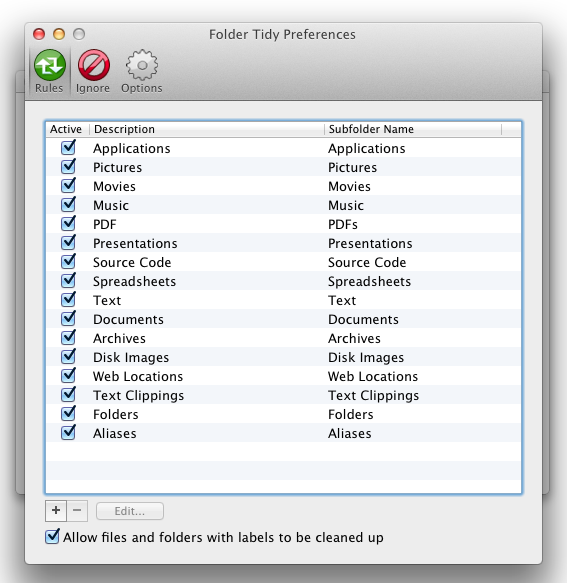This screenshot has width=567, height=583.
Task: Click the Source Code subfolder name cell
Action: click(367, 262)
